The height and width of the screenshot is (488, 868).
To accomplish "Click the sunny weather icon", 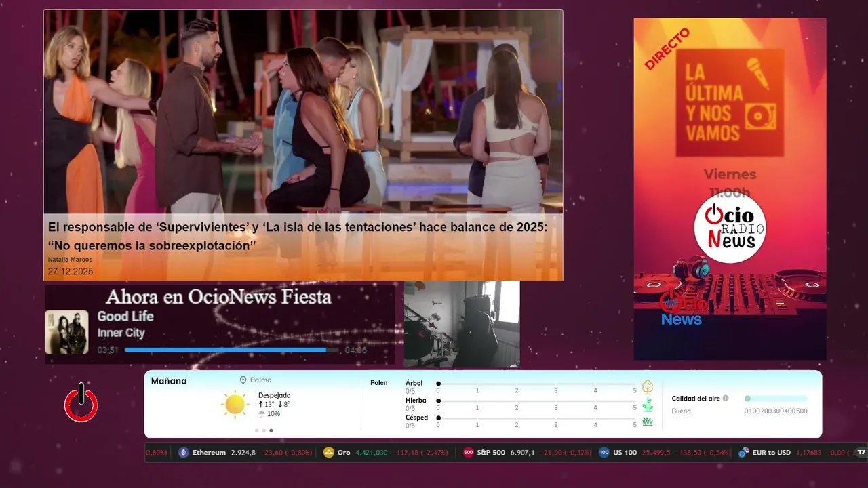I will tap(235, 404).
